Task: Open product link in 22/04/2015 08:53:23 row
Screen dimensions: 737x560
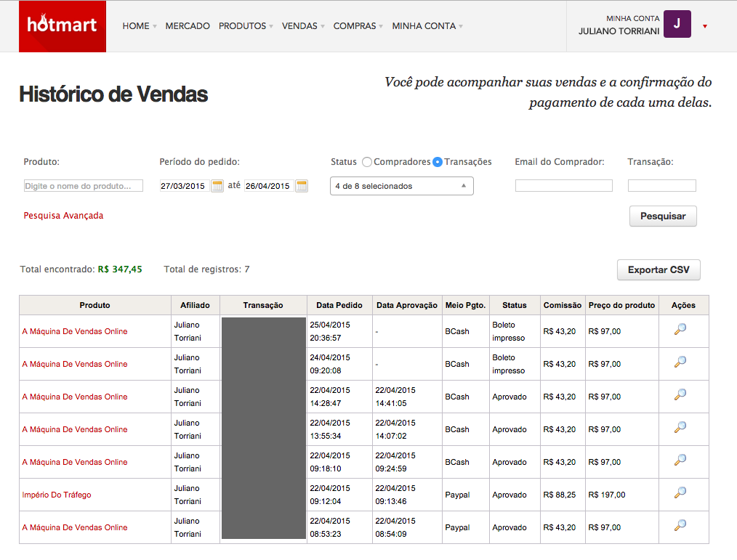Action: coord(75,527)
